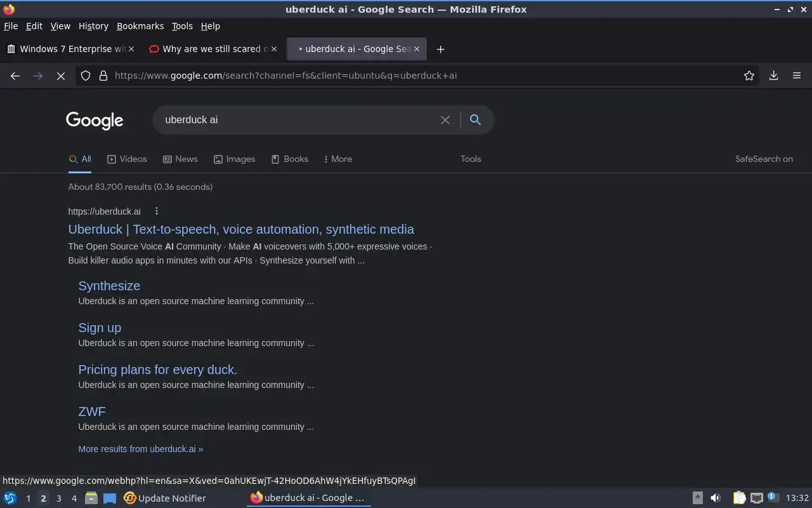Expand the More search filters dropdown
The height and width of the screenshot is (508, 812).
tap(338, 159)
